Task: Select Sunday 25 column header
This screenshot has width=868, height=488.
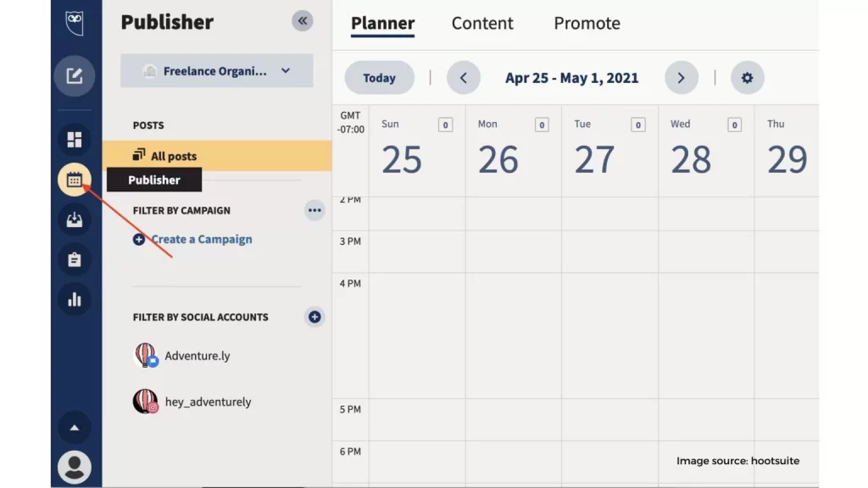Action: coord(417,150)
